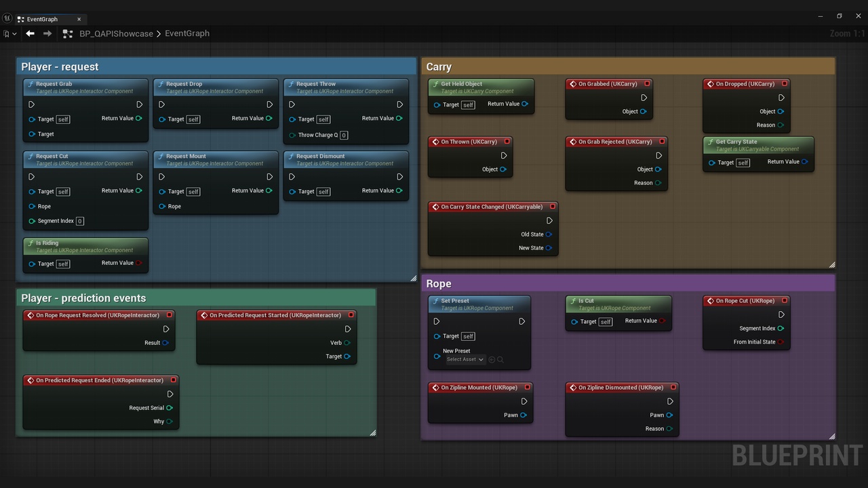Screen dimensions: 868x488
Task: Close the EventGraph tab
Action: click(79, 19)
